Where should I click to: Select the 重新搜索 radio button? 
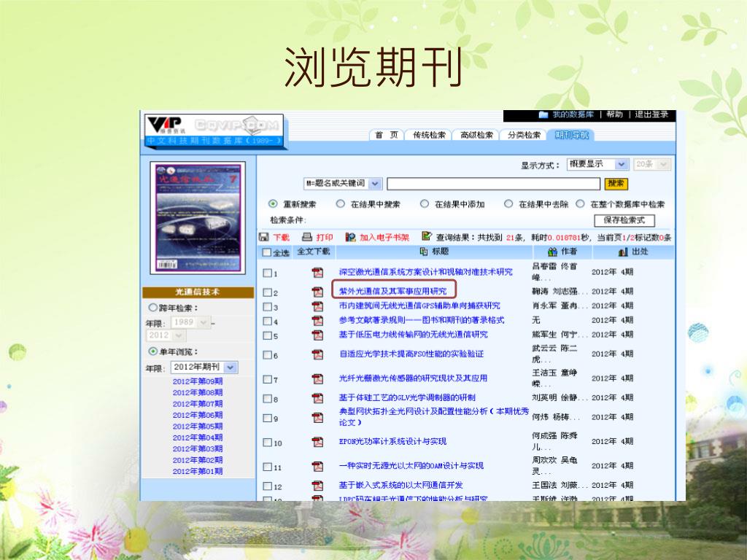point(273,204)
